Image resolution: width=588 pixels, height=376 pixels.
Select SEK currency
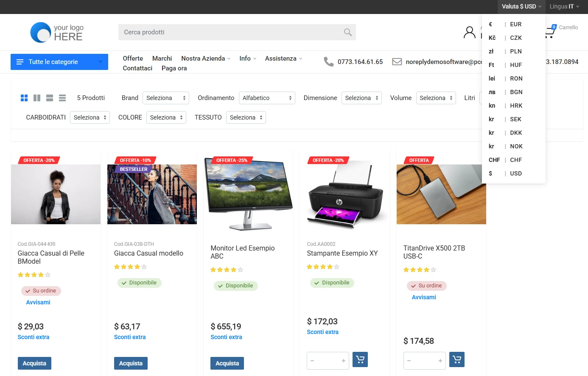(514, 119)
